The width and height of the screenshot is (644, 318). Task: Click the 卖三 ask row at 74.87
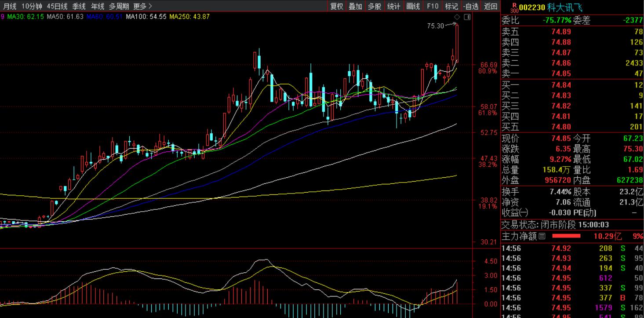click(x=572, y=53)
